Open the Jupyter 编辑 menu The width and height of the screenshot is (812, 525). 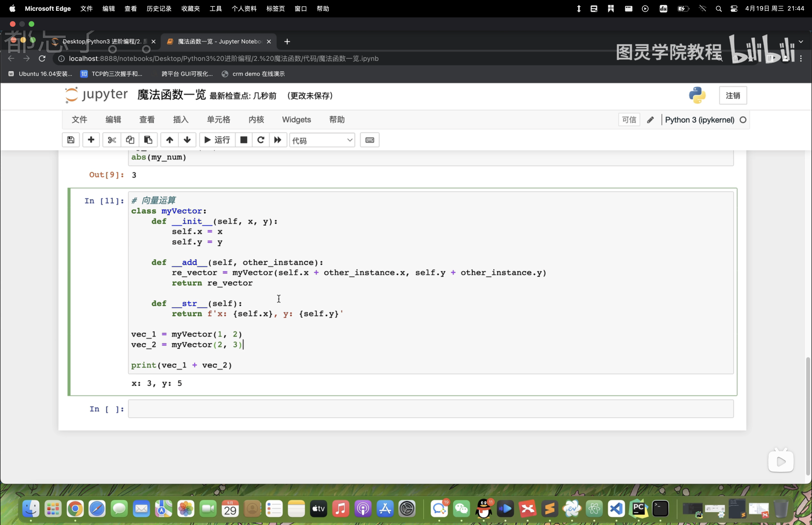coord(113,120)
